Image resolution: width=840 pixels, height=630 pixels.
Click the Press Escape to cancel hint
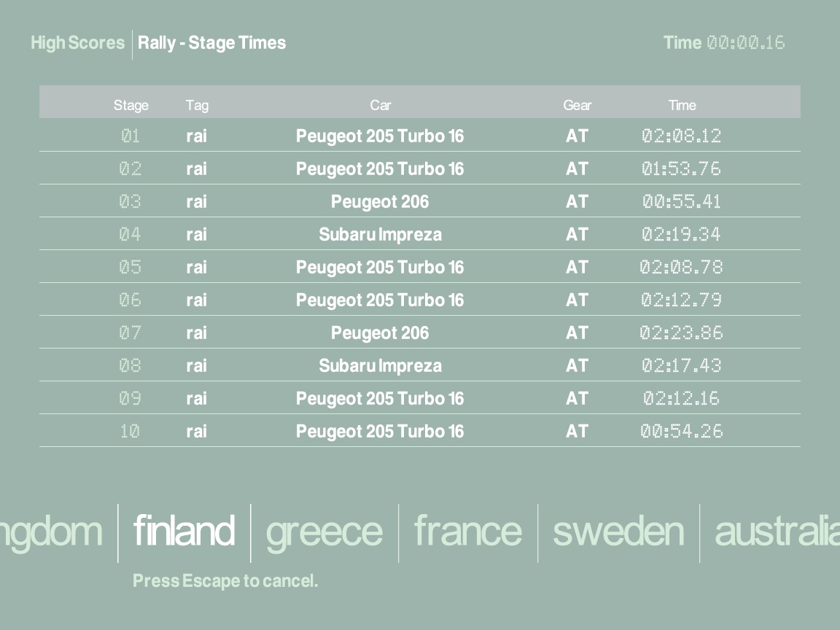point(225,581)
